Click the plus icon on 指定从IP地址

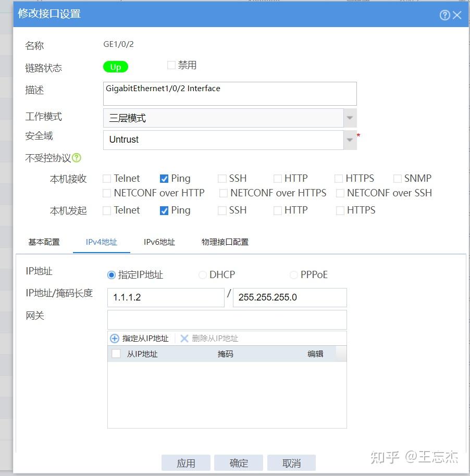point(114,338)
